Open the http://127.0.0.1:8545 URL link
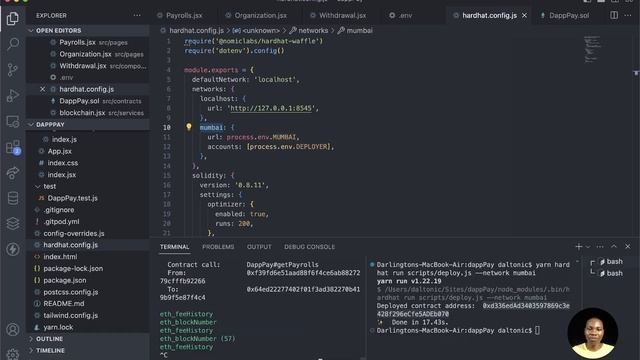Image resolution: width=640 pixels, height=360 pixels. tap(271, 108)
